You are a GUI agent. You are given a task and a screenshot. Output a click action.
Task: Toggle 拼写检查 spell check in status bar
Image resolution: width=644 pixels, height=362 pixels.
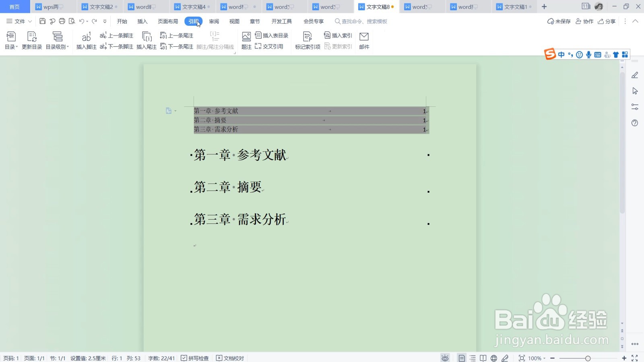[x=195, y=358]
